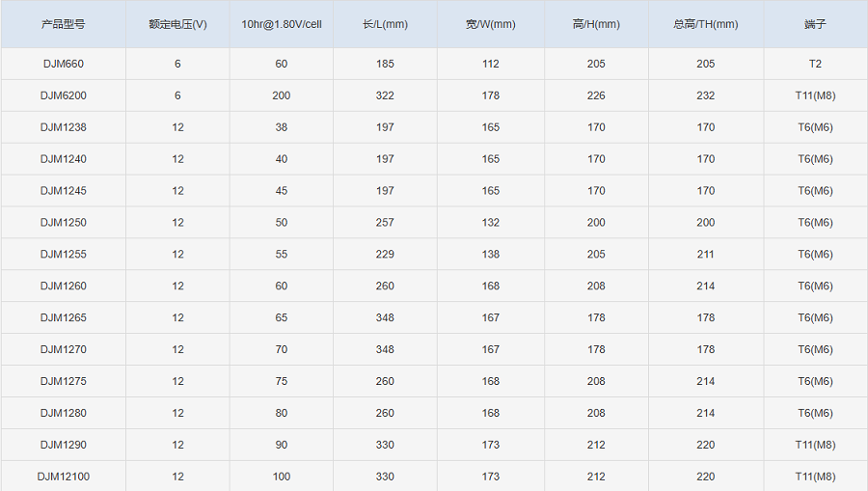This screenshot has width=868, height=491.
Task: Click the 211 total height of DJM1255
Action: pyautogui.click(x=706, y=254)
